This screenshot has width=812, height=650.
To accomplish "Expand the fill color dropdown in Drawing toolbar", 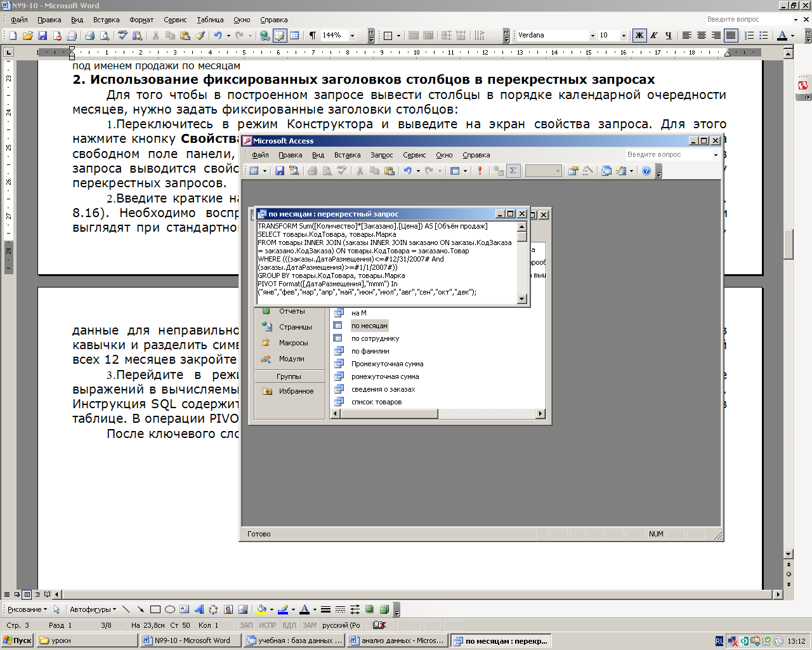I will pos(272,609).
